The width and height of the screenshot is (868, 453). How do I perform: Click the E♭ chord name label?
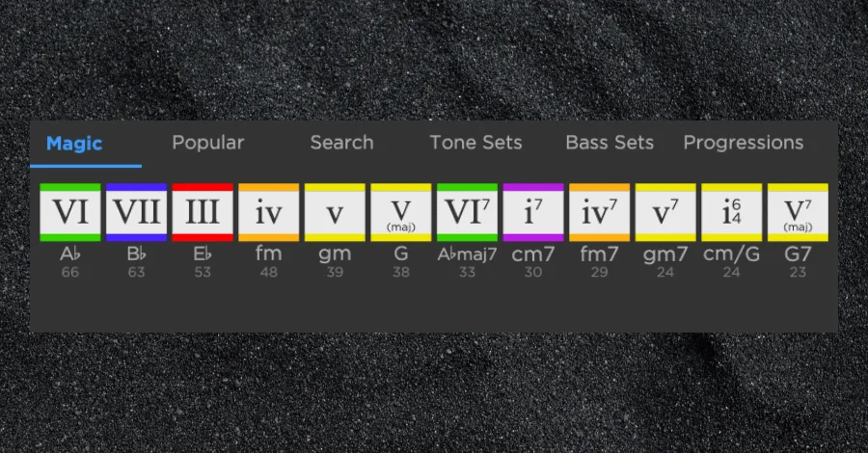[203, 253]
